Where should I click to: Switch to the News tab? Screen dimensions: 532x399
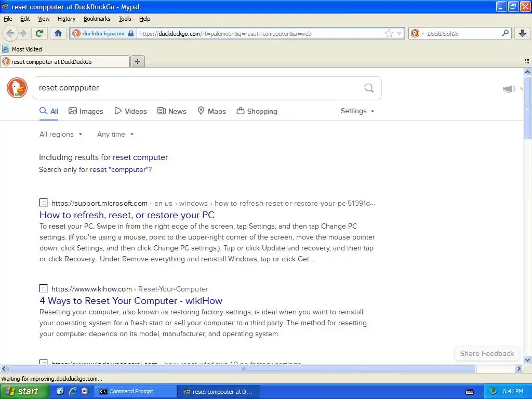172,111
